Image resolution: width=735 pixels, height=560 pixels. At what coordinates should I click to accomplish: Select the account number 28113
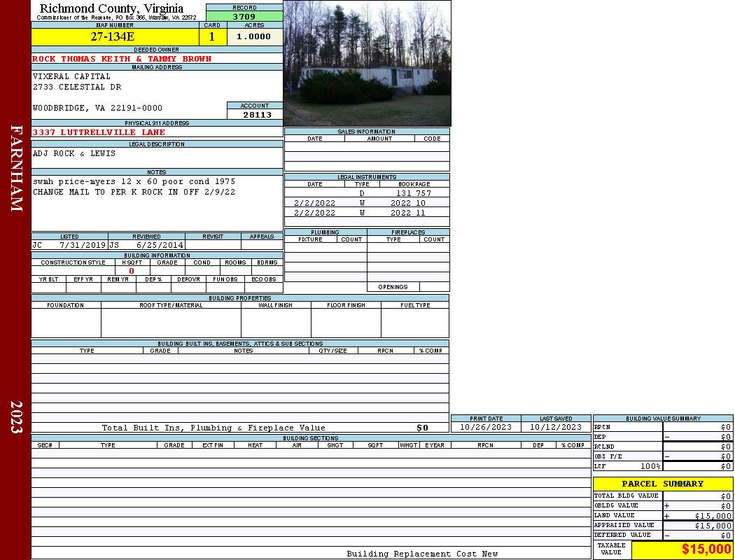click(257, 115)
